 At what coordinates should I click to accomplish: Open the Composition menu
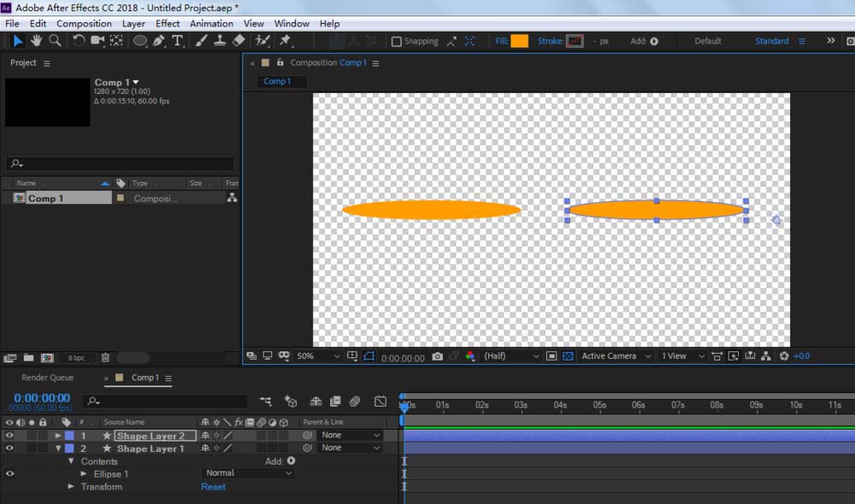coord(84,23)
